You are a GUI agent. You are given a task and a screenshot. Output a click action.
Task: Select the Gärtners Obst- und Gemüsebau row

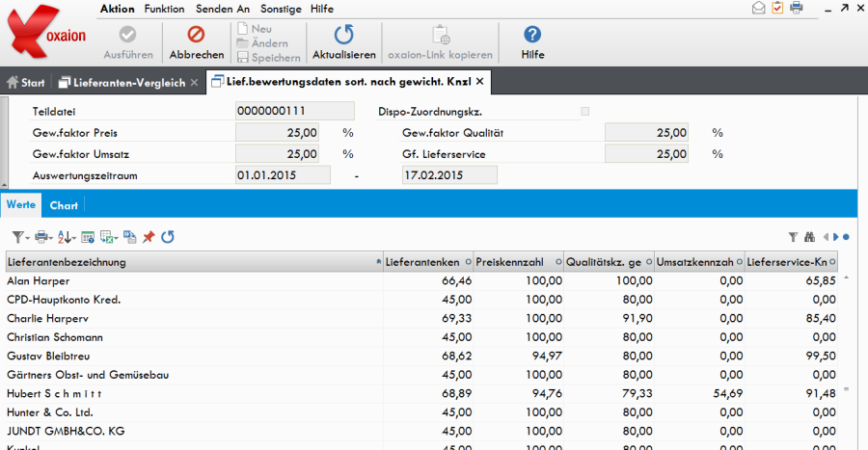[x=421, y=375]
